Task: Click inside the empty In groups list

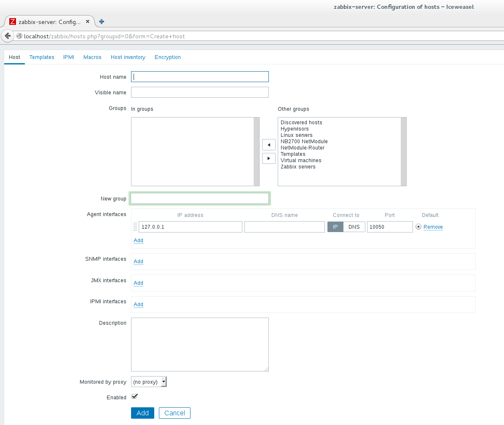Action: point(193,152)
